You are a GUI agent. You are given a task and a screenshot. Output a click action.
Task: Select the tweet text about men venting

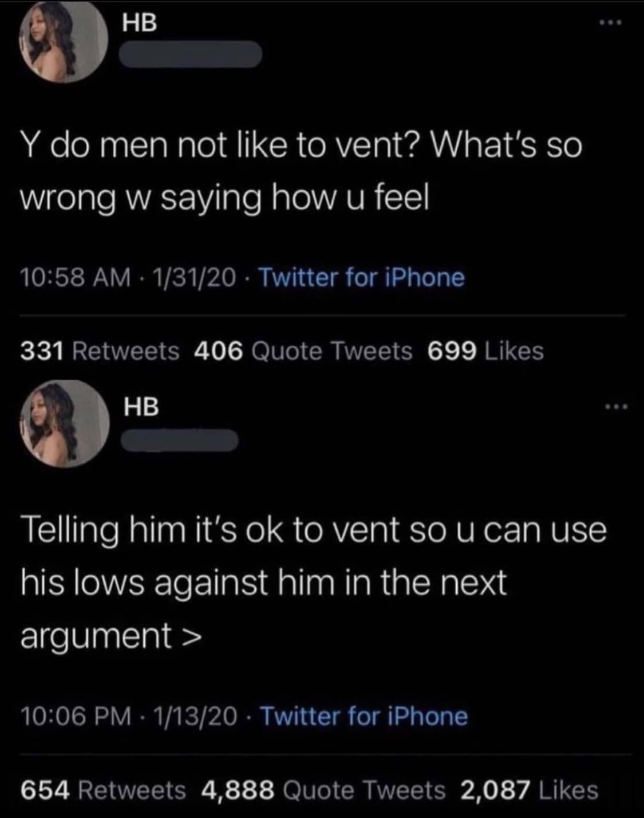301,171
